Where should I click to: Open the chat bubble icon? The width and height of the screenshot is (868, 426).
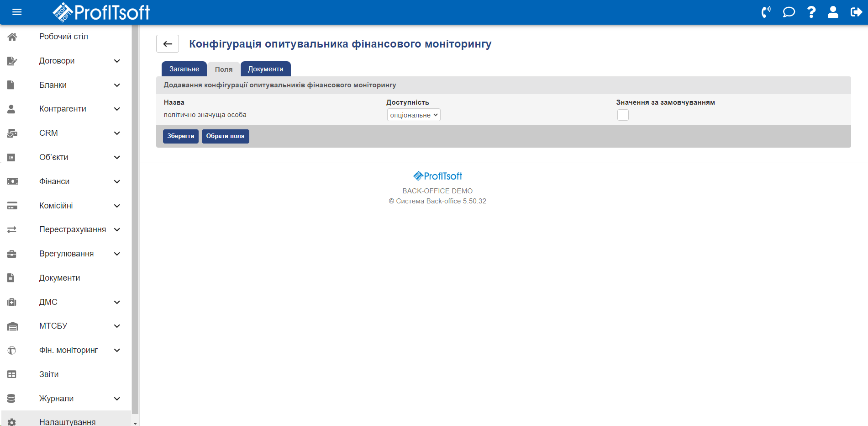(789, 12)
